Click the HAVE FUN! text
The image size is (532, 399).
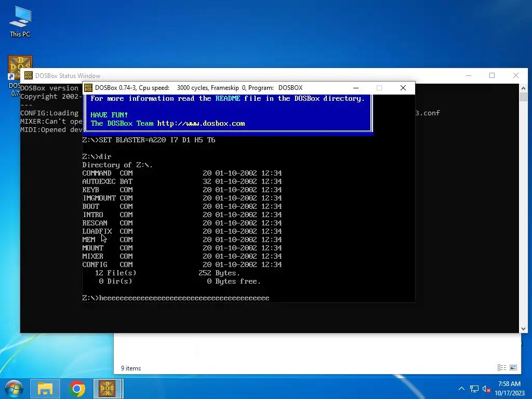109,115
